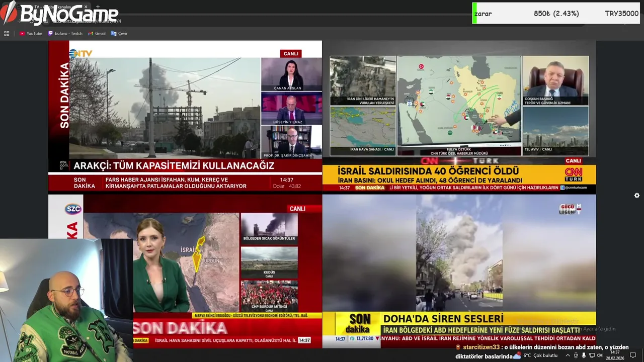Click the 'TEL AVİV / CANLI' inset

pyautogui.click(x=555, y=131)
